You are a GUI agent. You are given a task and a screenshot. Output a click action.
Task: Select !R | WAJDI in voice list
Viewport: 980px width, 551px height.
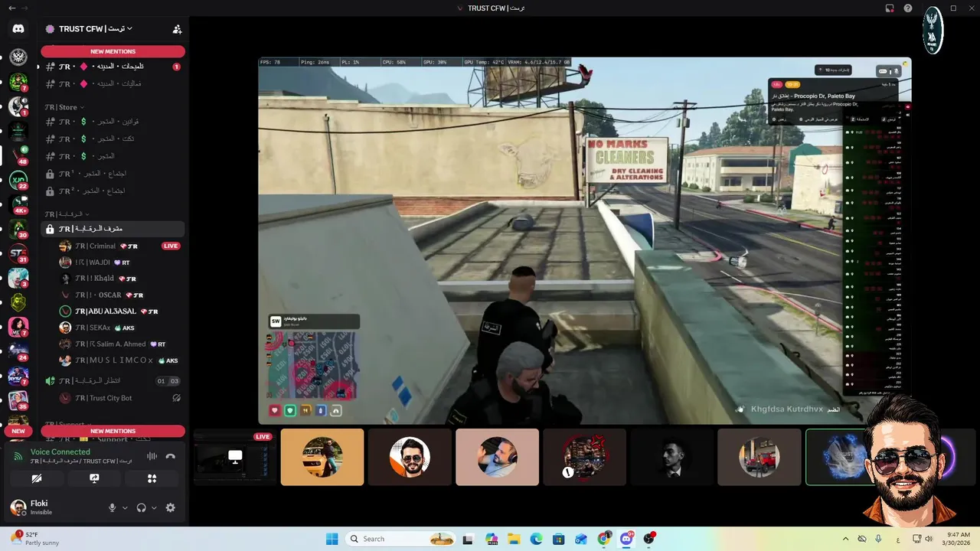[x=120, y=262]
